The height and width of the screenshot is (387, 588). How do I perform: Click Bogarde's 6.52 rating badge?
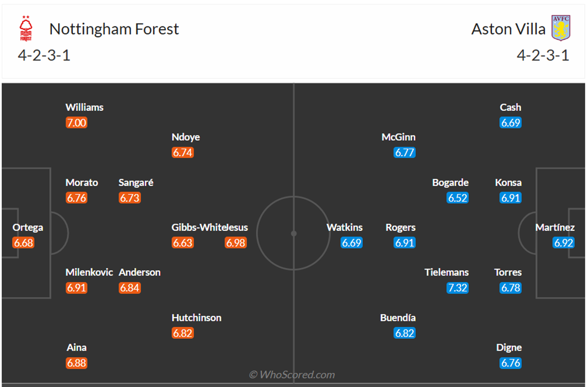click(x=457, y=198)
